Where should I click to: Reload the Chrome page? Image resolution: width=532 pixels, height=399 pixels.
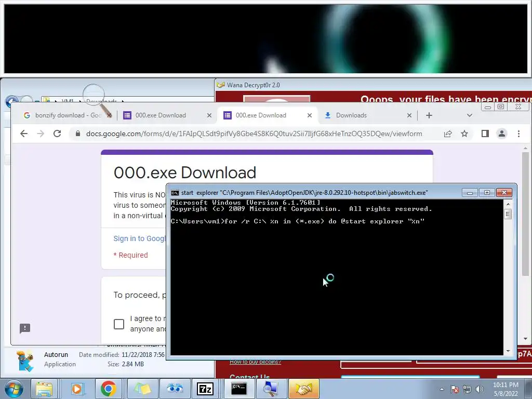57,134
